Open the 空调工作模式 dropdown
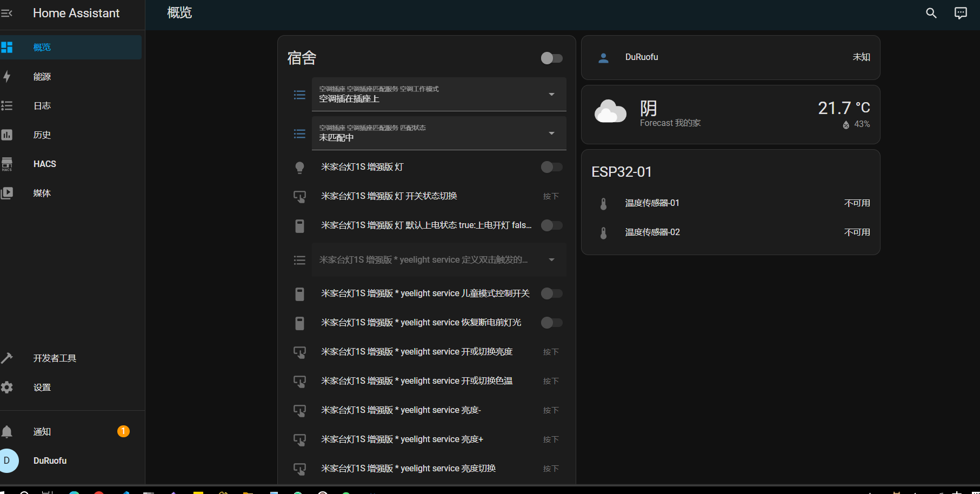 [438, 95]
